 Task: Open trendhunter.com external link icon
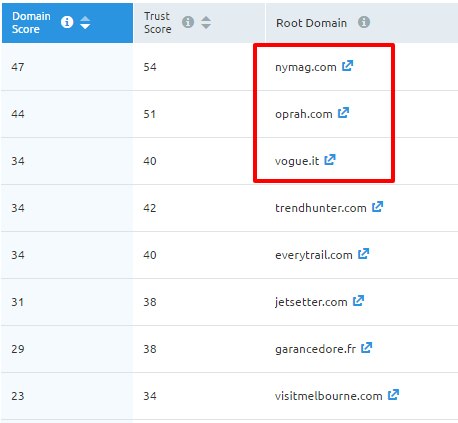point(377,207)
